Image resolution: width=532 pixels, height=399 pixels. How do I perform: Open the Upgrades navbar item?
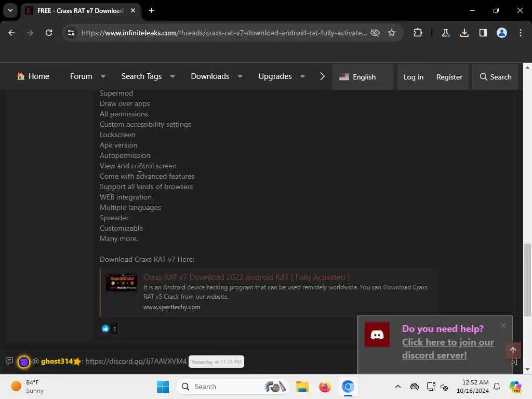(x=275, y=76)
